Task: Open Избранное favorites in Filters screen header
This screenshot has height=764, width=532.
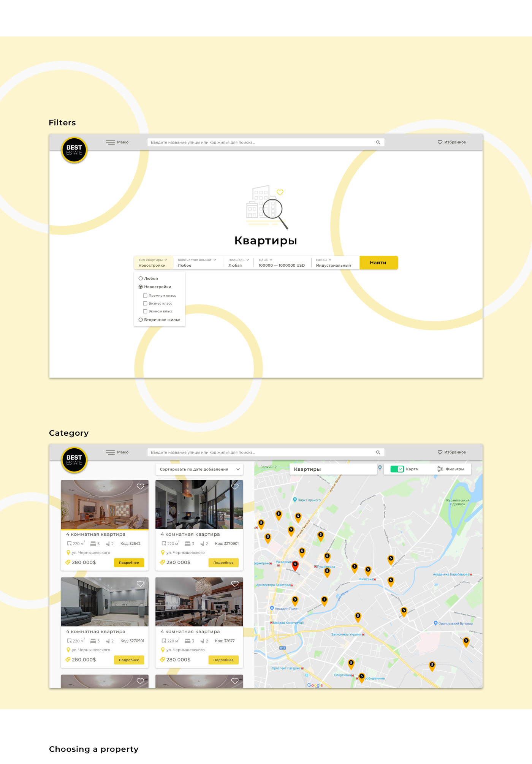Action: (x=452, y=142)
